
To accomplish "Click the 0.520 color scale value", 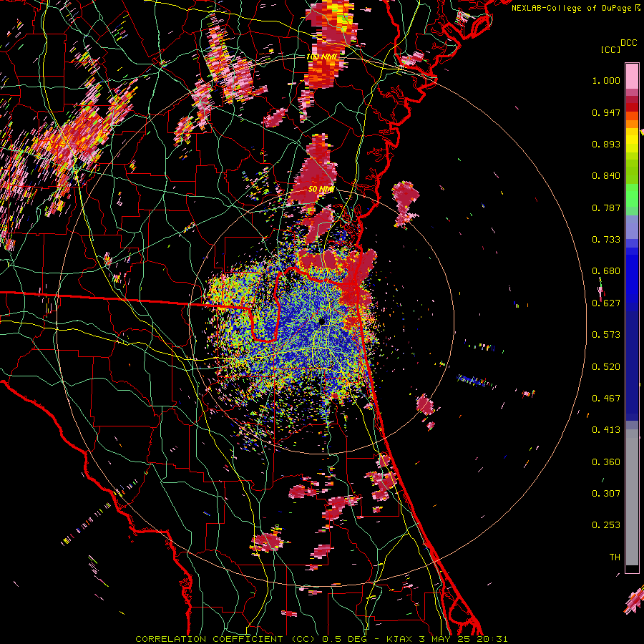I will pos(606,367).
